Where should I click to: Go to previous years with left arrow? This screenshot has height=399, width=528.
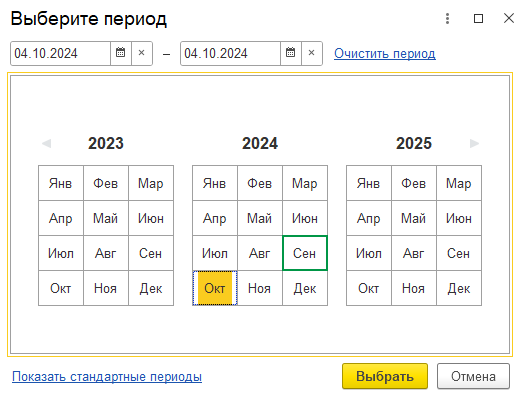click(x=46, y=143)
